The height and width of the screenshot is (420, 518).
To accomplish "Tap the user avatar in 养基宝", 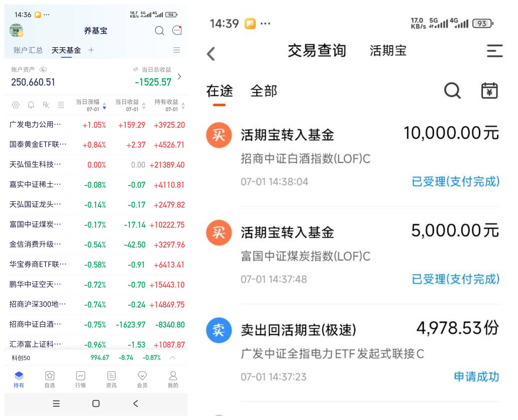I will (x=16, y=30).
